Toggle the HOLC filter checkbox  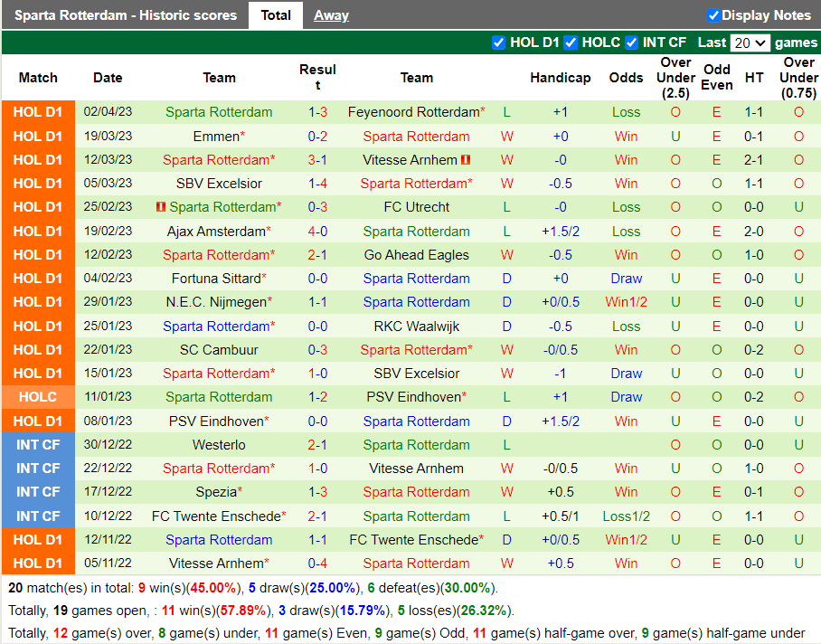pyautogui.click(x=571, y=43)
